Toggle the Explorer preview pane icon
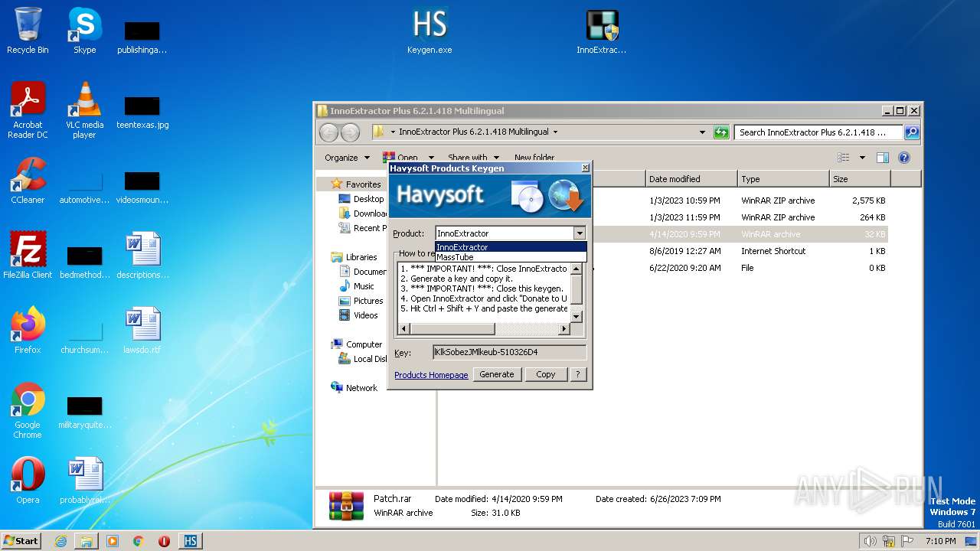This screenshot has width=980, height=551. coord(883,158)
